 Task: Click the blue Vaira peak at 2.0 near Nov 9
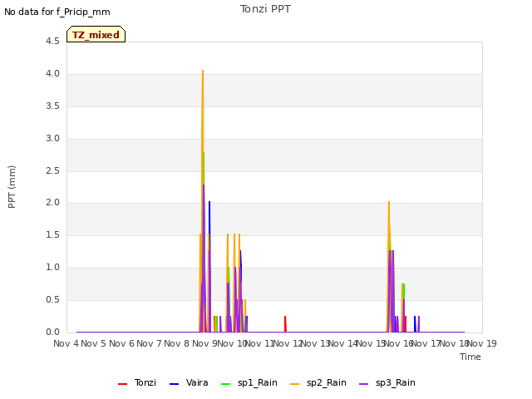coord(209,202)
